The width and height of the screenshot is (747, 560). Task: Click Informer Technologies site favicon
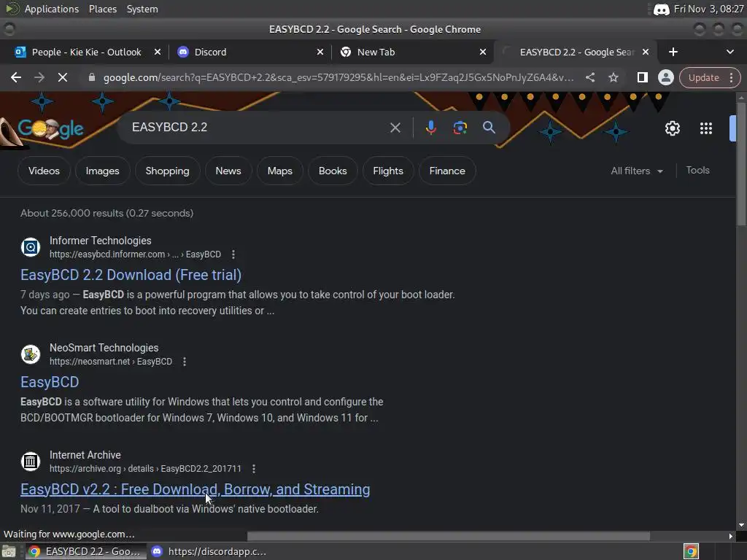click(x=31, y=247)
